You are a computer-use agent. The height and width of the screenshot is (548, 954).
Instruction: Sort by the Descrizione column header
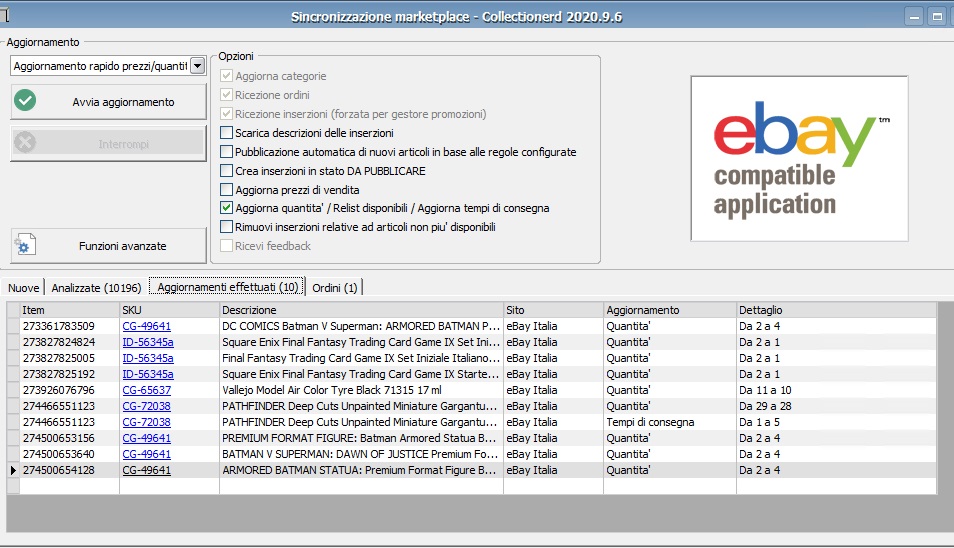(x=361, y=310)
